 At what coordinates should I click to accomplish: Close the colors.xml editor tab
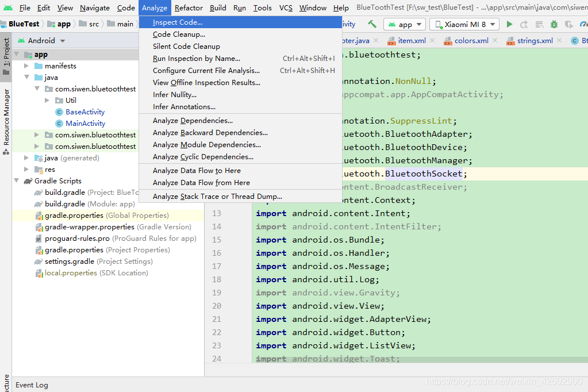[x=495, y=40]
